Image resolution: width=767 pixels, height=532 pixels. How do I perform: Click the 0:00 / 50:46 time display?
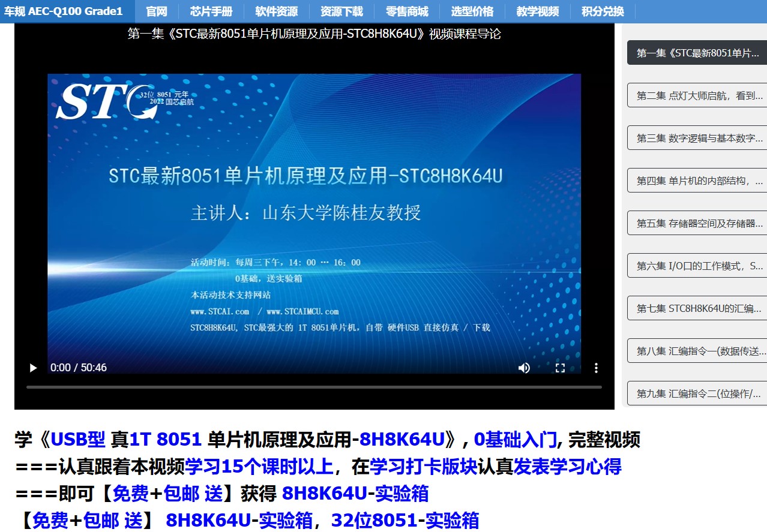click(79, 368)
